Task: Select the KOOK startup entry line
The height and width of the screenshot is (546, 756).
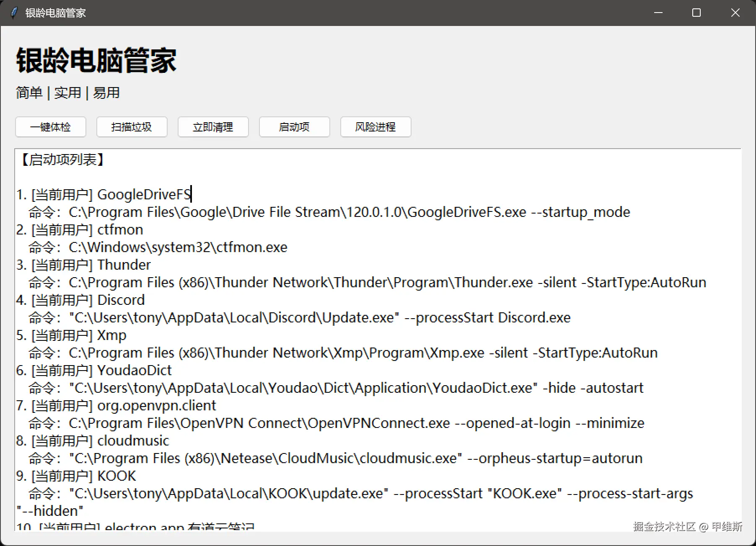Action: [76, 476]
